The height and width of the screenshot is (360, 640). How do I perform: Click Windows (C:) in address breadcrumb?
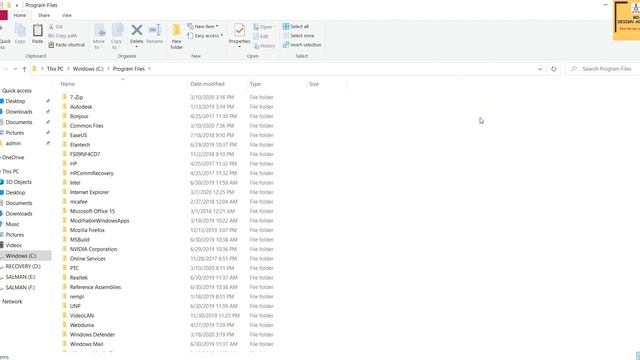(x=88, y=69)
